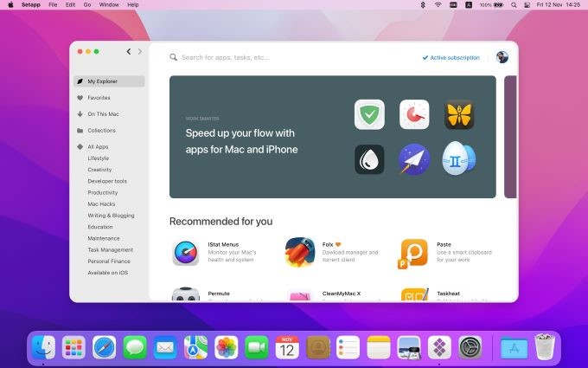Open the Available on iOS category
Image resolution: width=588 pixels, height=368 pixels.
[107, 273]
